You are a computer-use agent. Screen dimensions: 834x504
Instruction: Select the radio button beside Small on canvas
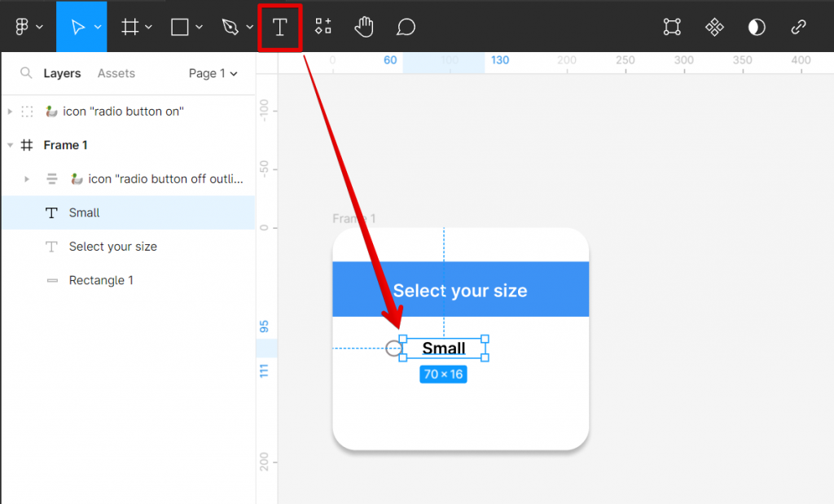click(393, 348)
